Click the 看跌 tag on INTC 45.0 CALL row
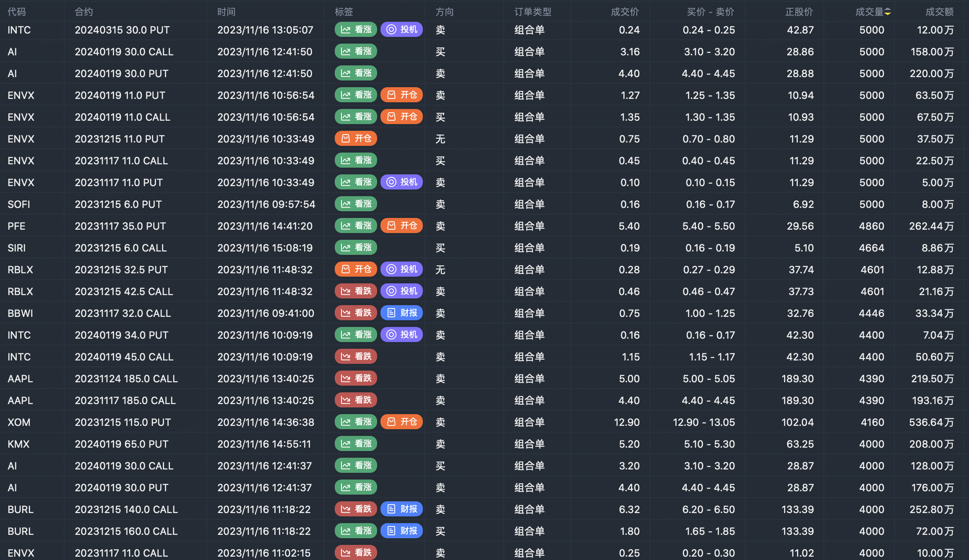This screenshot has width=969, height=560. [x=356, y=356]
